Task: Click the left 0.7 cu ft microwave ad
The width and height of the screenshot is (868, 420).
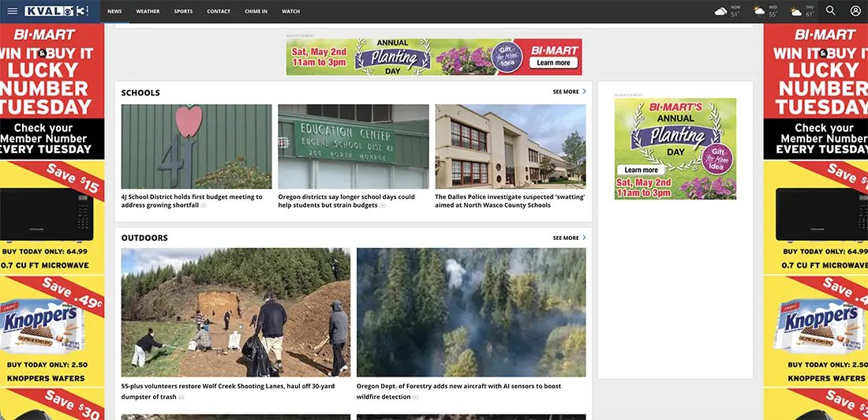Action: click(x=52, y=217)
